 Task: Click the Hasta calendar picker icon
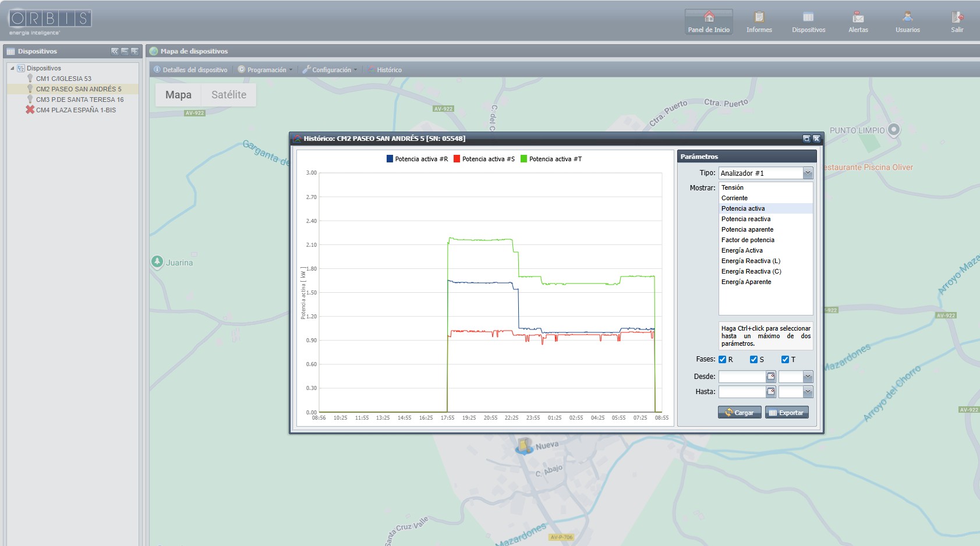point(771,392)
